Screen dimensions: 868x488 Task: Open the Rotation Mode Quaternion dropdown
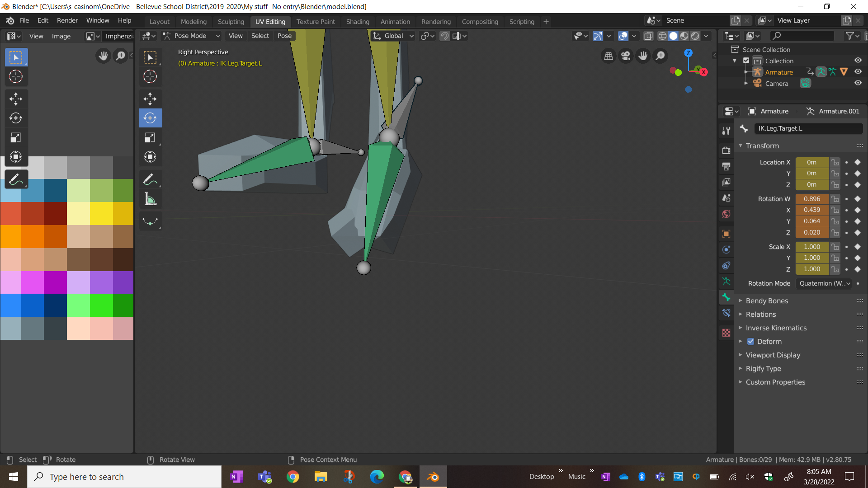(824, 283)
